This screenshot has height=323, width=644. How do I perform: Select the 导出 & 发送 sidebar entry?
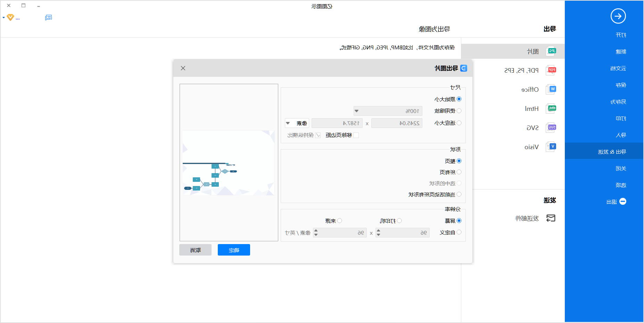point(604,152)
